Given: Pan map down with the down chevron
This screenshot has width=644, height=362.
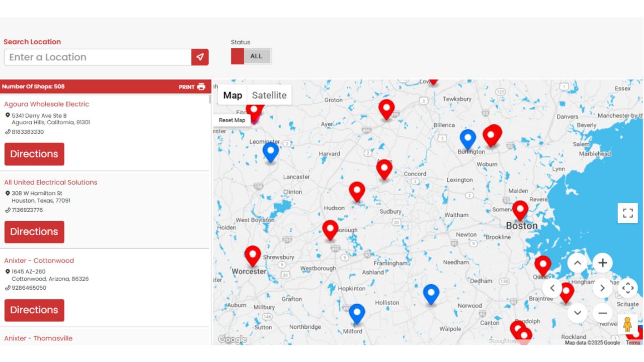Looking at the screenshot, I should coord(577,313).
